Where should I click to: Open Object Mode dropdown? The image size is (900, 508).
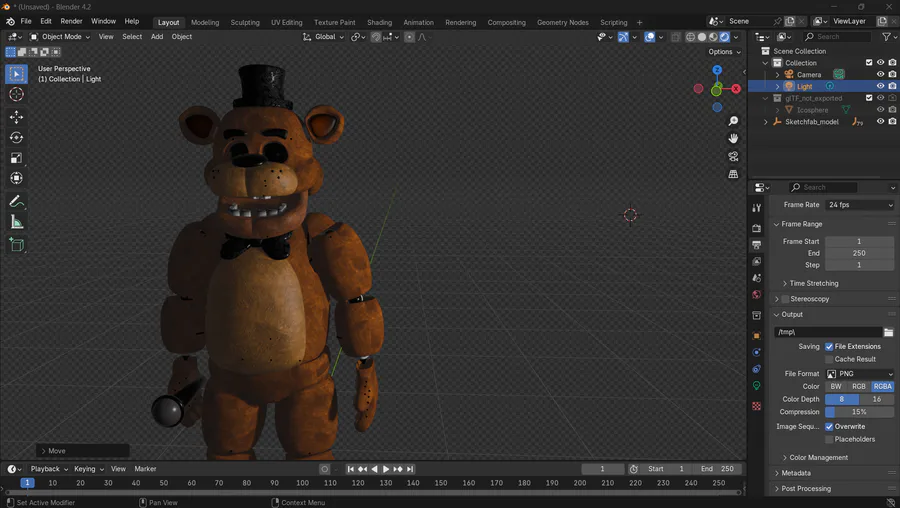point(60,37)
